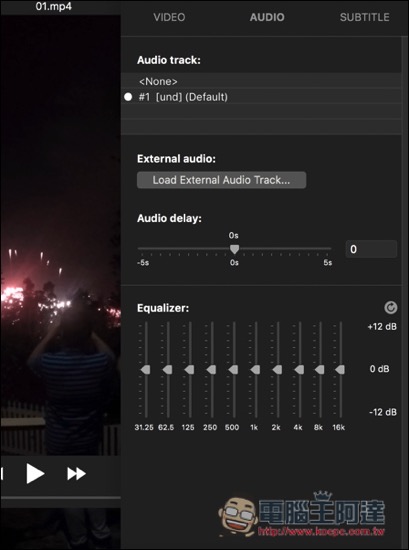Click the +12 dB equalizer label
Image resolution: width=409 pixels, height=550 pixels.
click(x=382, y=327)
